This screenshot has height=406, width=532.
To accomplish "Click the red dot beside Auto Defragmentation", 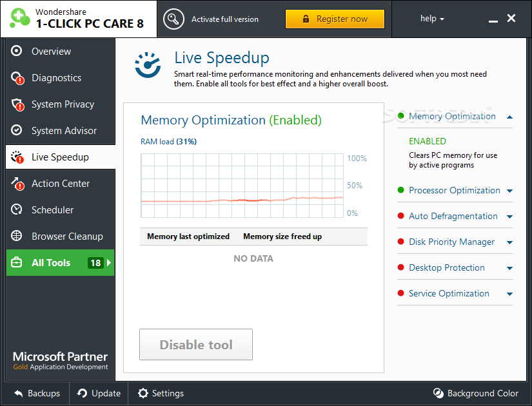I will 400,216.
